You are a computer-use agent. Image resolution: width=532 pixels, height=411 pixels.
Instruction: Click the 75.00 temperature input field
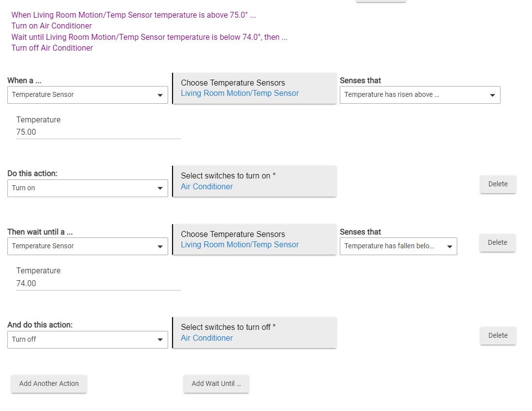point(98,132)
